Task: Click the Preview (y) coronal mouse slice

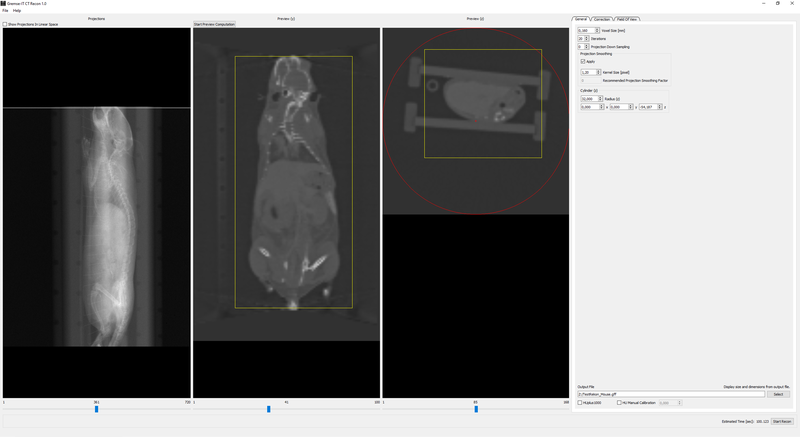Action: coord(286,185)
